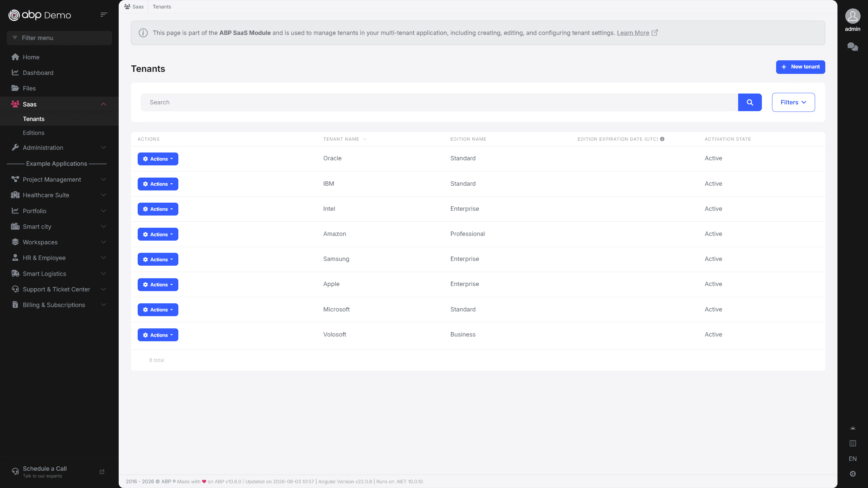Click the Administration wrench icon

tap(15, 147)
